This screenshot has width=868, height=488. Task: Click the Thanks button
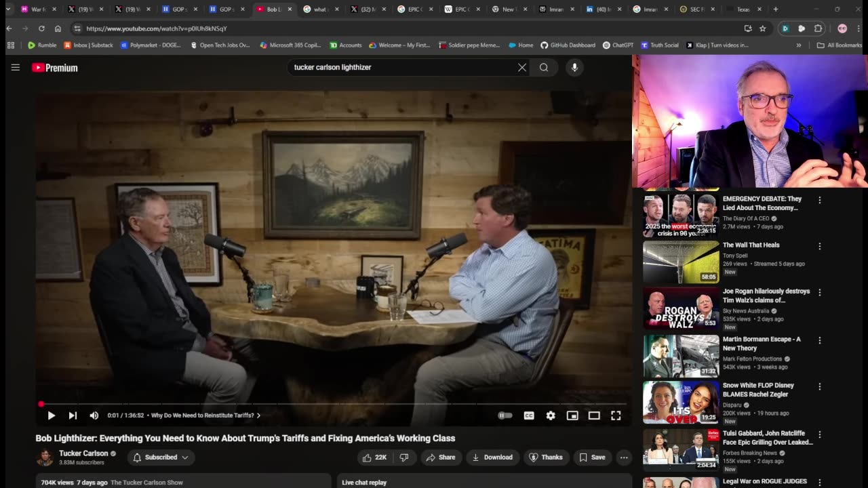click(546, 457)
